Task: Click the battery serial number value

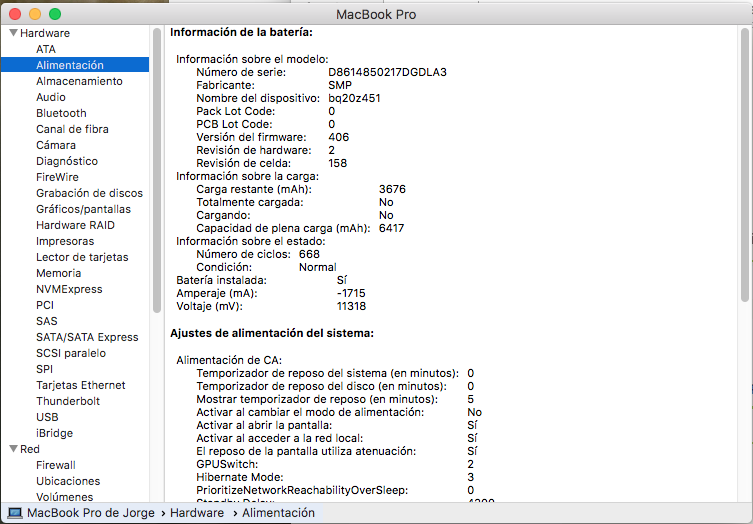Action: click(387, 72)
